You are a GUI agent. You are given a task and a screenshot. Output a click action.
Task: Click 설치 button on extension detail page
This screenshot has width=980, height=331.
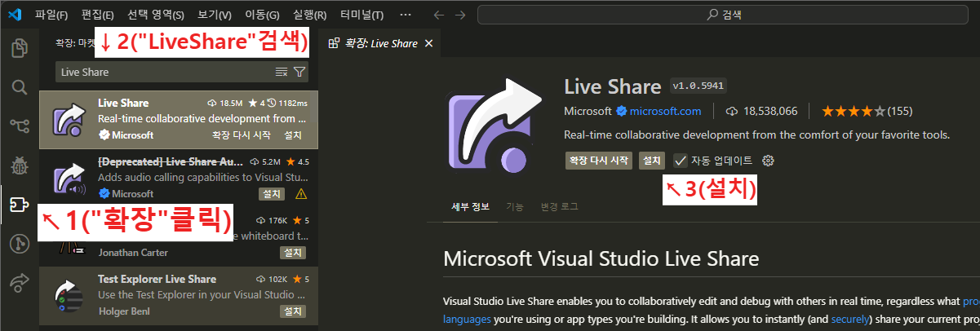[651, 161]
